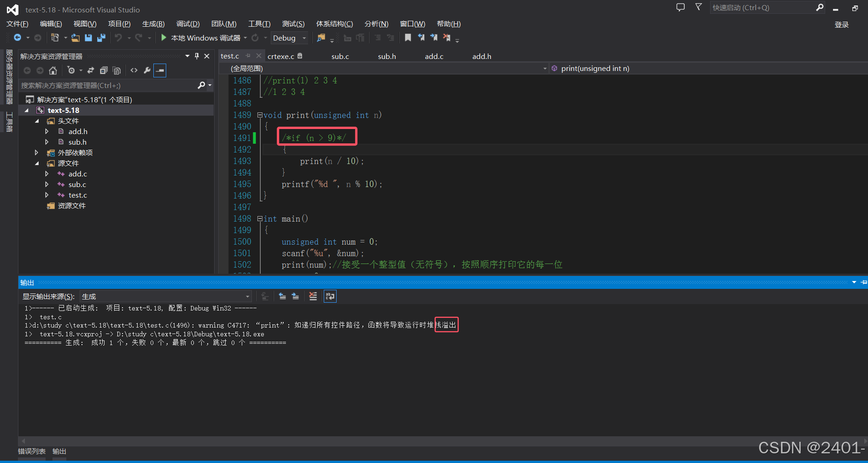868x463 pixels.
Task: Click the open file folder icon
Action: tap(76, 38)
